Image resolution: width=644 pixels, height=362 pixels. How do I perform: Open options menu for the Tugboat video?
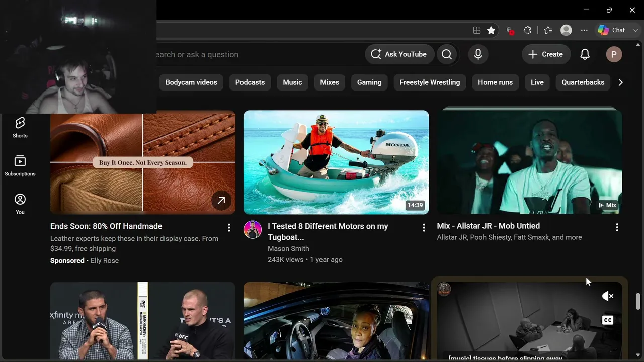point(424,228)
